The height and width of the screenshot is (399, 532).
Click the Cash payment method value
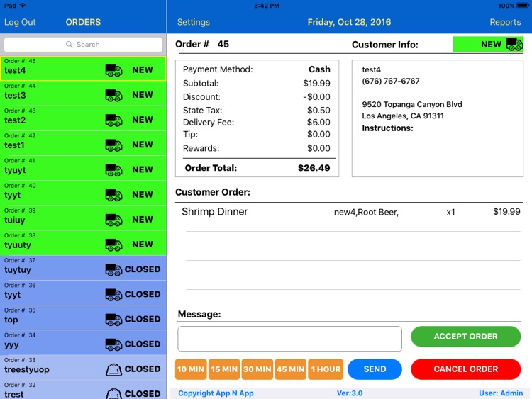pyautogui.click(x=319, y=69)
